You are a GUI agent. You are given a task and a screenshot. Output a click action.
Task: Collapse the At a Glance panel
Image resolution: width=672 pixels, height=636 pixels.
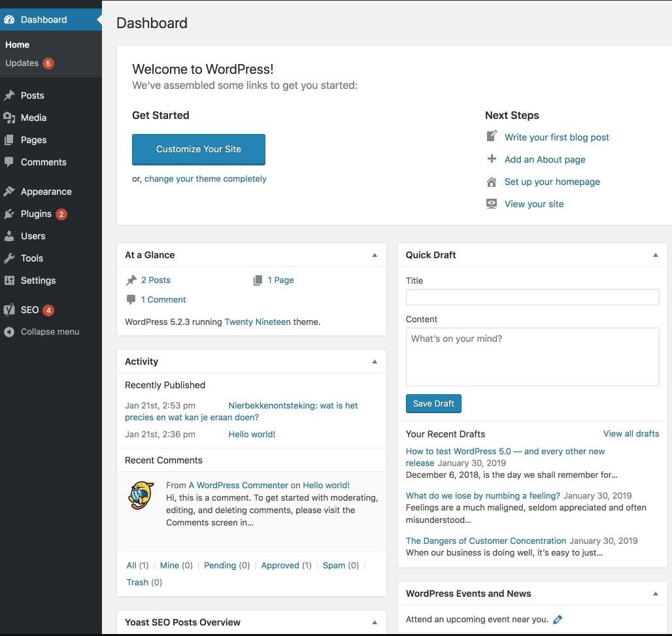point(375,254)
